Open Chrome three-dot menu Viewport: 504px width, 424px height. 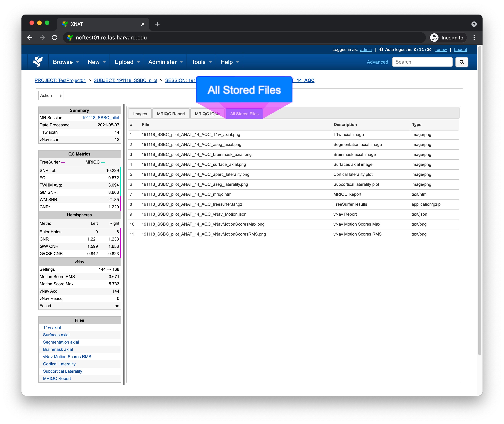[x=474, y=38]
